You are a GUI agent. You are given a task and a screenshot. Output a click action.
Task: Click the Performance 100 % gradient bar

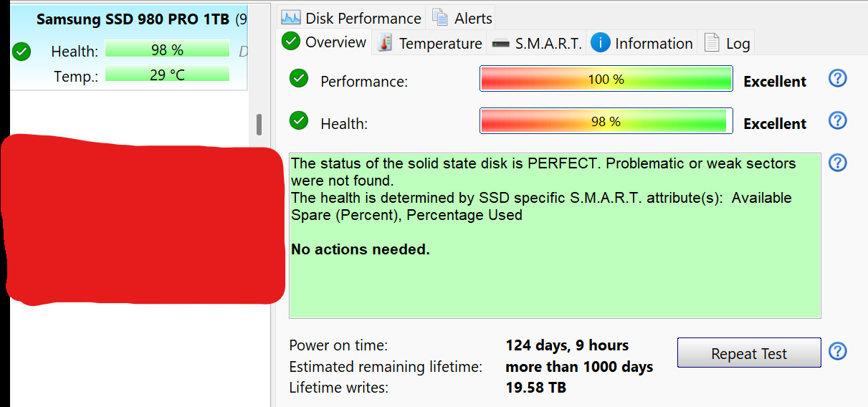point(606,80)
